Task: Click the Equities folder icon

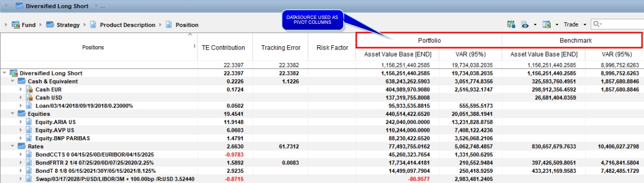Action: pyautogui.click(x=21, y=113)
